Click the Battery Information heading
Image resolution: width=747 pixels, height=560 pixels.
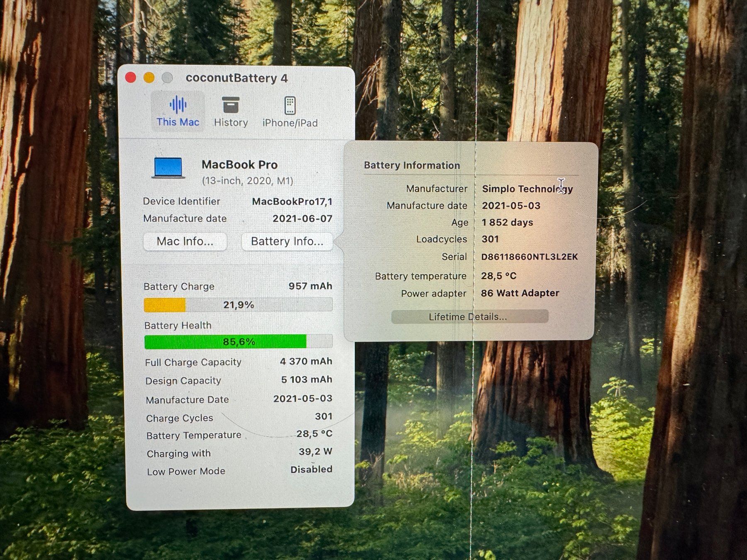pos(412,166)
